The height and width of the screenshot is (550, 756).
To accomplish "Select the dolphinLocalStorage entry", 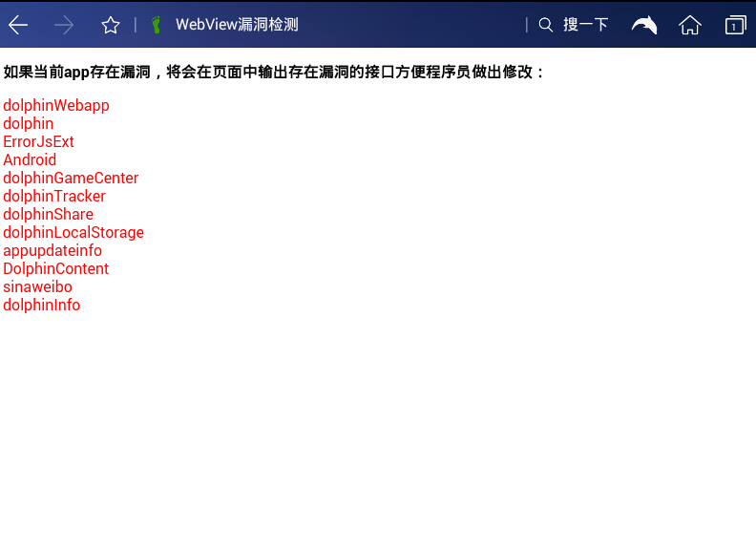I will (73, 233).
